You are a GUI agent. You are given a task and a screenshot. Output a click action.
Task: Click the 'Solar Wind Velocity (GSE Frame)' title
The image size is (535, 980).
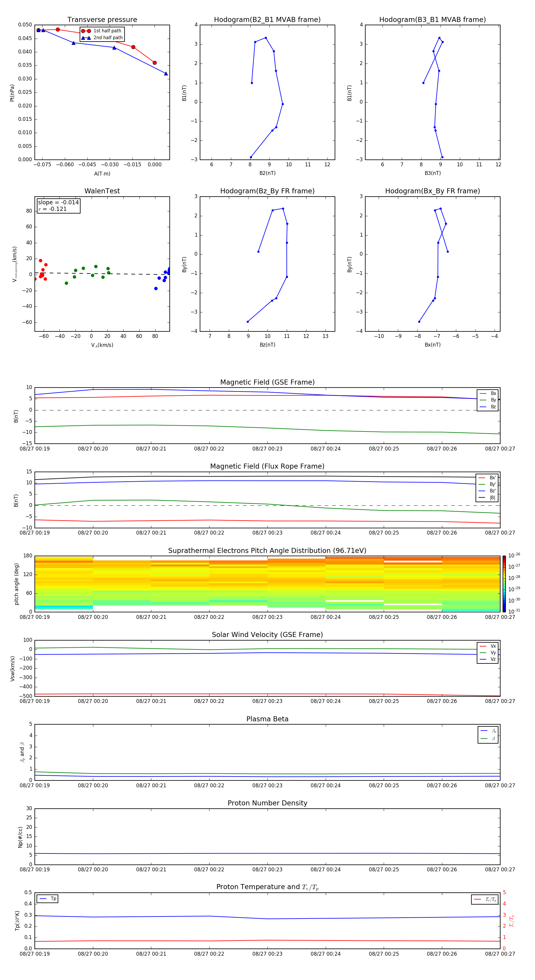pyautogui.click(x=267, y=635)
